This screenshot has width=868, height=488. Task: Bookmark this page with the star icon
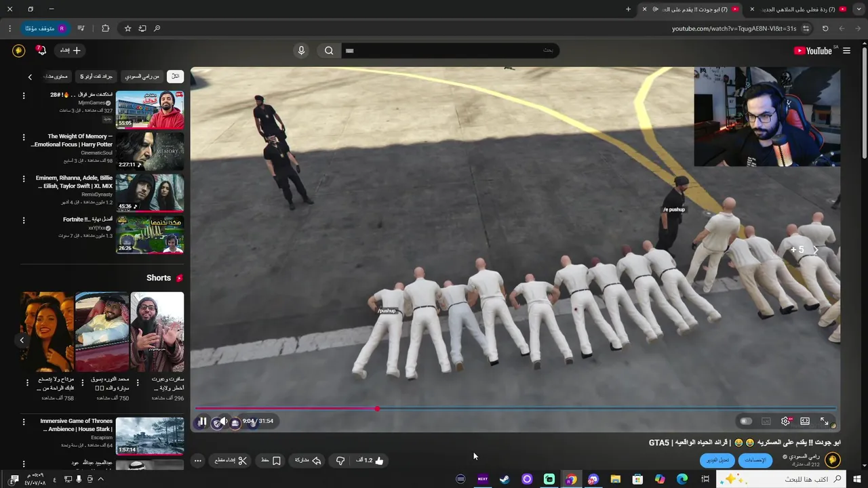[x=127, y=28]
